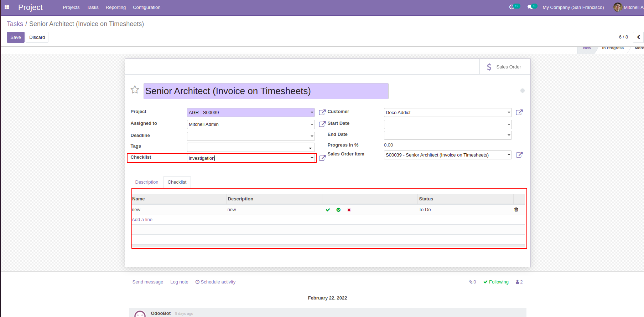The image size is (644, 317).
Task: Go to previous record arrow
Action: coord(638,37)
